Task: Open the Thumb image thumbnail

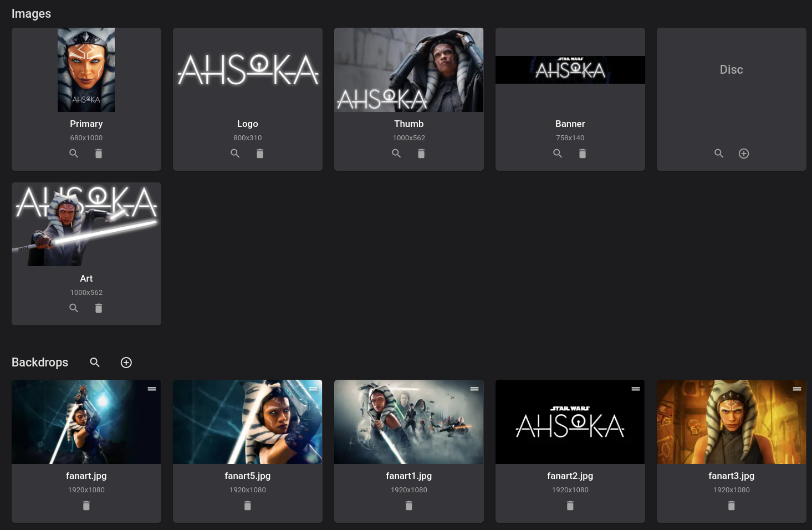Action: pos(409,70)
